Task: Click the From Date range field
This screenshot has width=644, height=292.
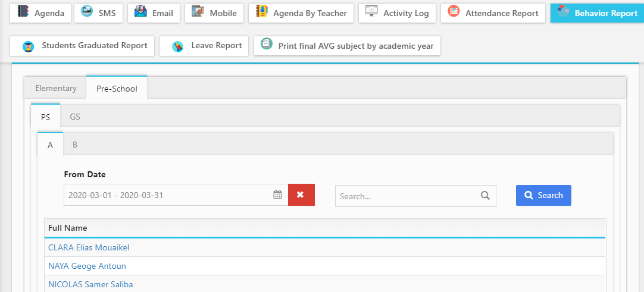Action: [x=176, y=195]
